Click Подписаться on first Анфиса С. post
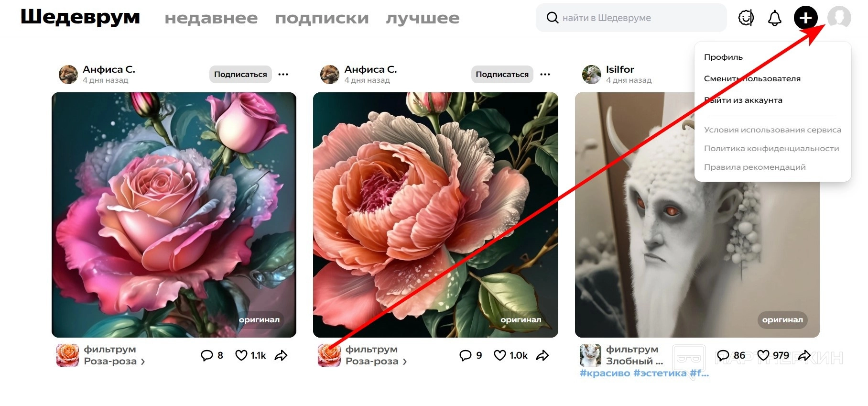This screenshot has width=868, height=406. click(240, 74)
